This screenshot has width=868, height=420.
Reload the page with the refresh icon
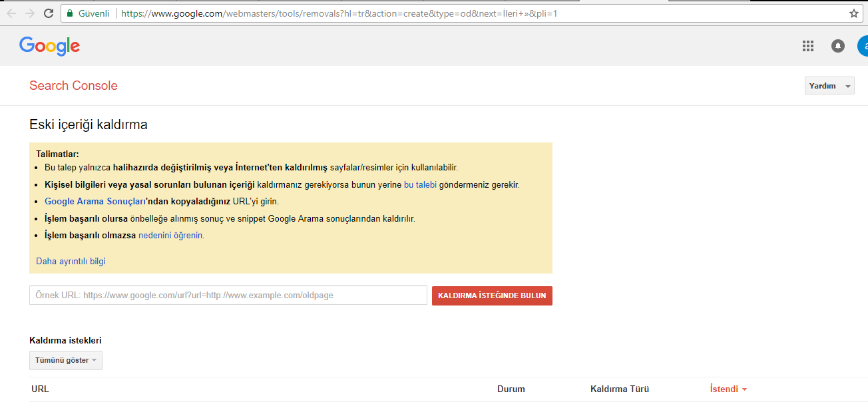(x=49, y=13)
